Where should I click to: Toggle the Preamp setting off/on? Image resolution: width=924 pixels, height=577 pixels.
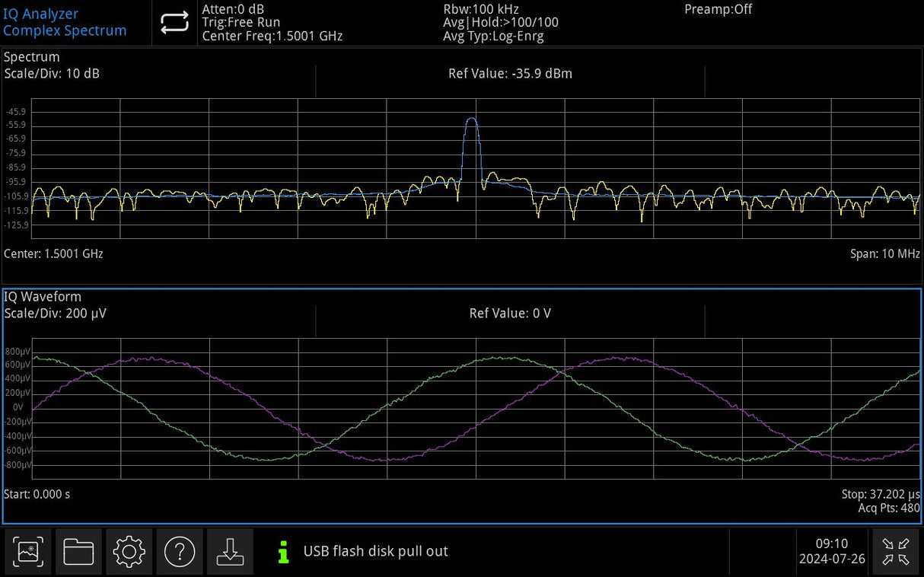click(x=718, y=9)
